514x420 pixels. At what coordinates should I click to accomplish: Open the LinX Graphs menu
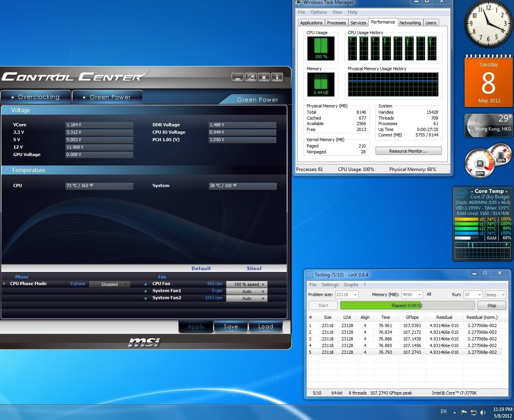(x=351, y=285)
